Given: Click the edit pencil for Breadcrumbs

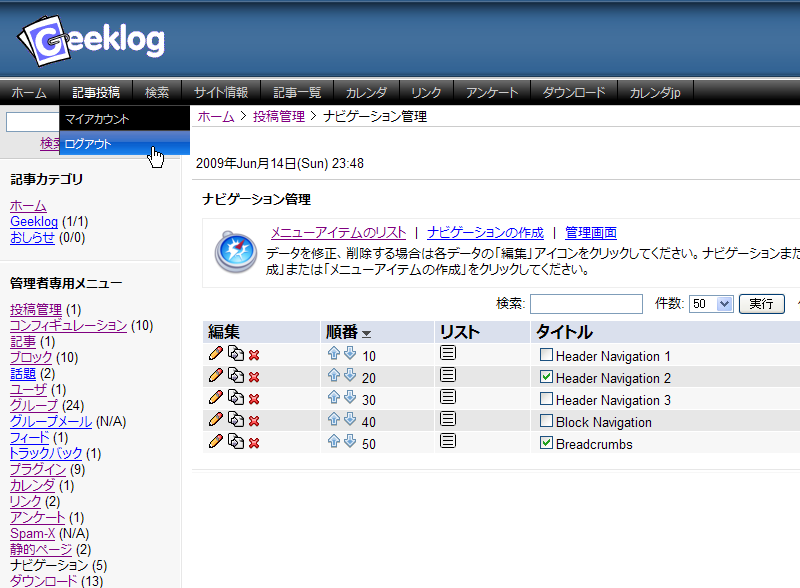Looking at the screenshot, I should [x=215, y=442].
